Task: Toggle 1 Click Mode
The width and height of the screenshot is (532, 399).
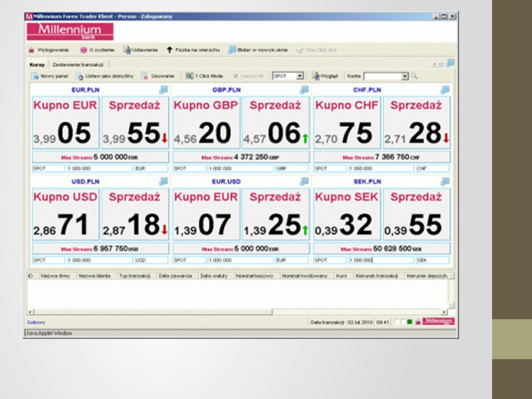Action: click(x=189, y=76)
